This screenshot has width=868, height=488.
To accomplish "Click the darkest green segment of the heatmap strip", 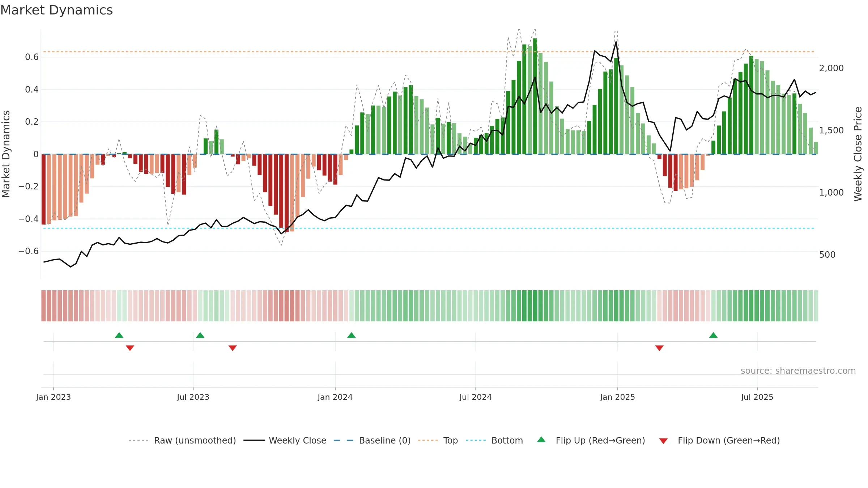I will coord(535,306).
